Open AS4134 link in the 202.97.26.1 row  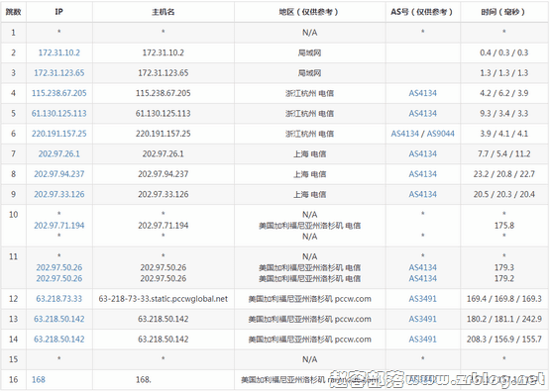coord(423,153)
